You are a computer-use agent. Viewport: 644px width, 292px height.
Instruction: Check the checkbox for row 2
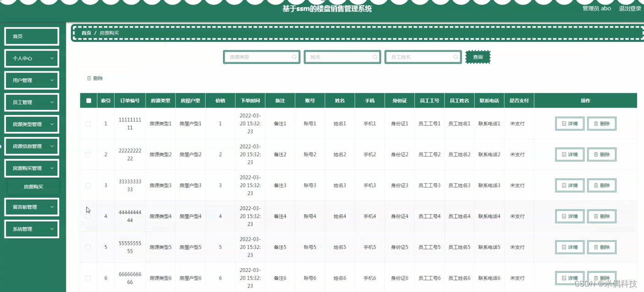click(x=88, y=154)
